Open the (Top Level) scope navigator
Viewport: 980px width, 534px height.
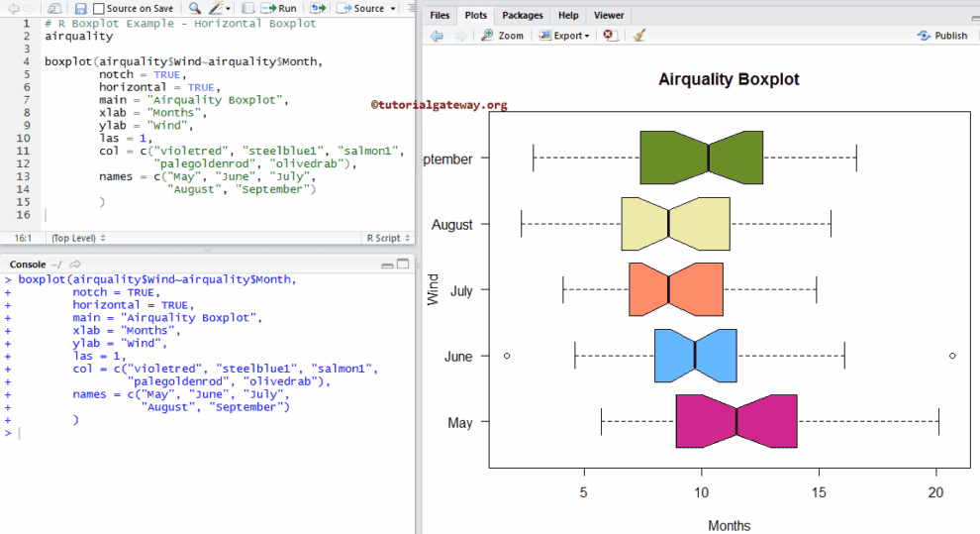(x=78, y=238)
